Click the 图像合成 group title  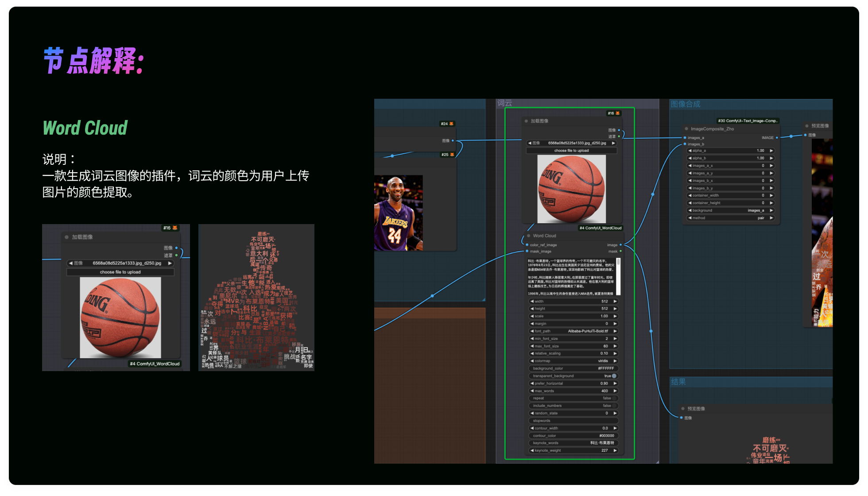click(686, 104)
